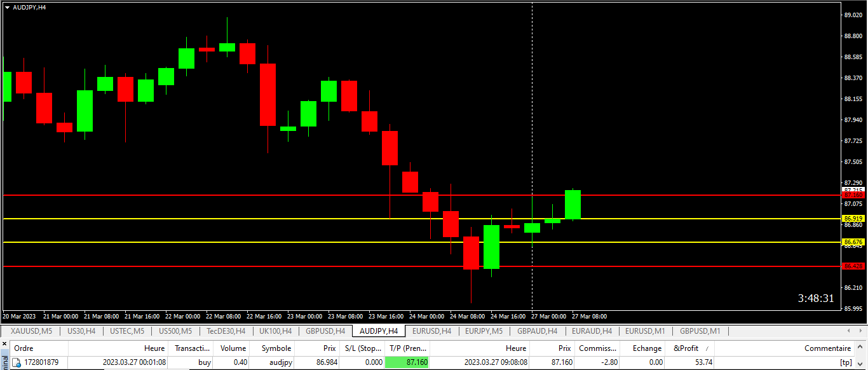Click the yellow 86.919 price axis label
868x370 pixels.
click(853, 218)
